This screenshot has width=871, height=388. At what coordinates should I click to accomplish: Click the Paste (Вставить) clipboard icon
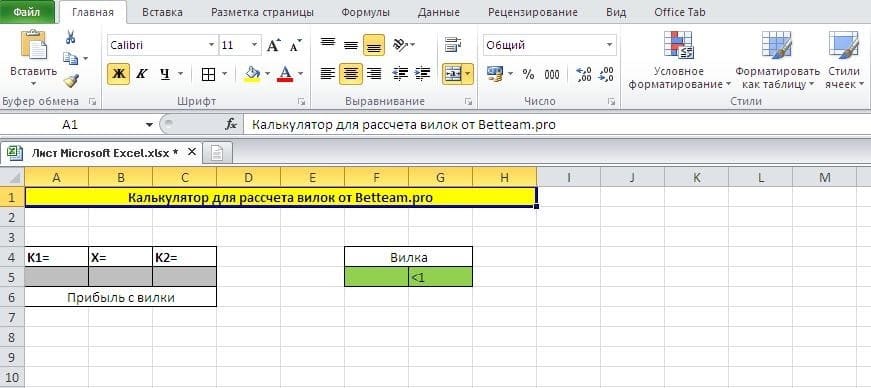tap(33, 45)
